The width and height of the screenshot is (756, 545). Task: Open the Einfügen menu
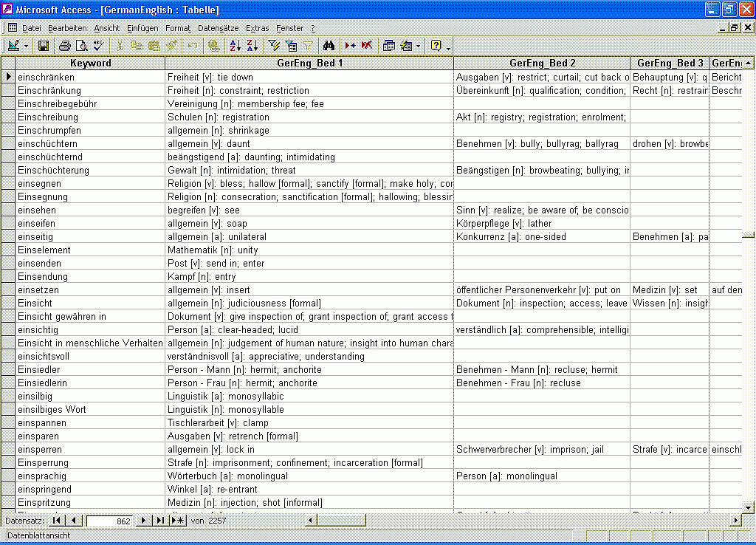[142, 29]
